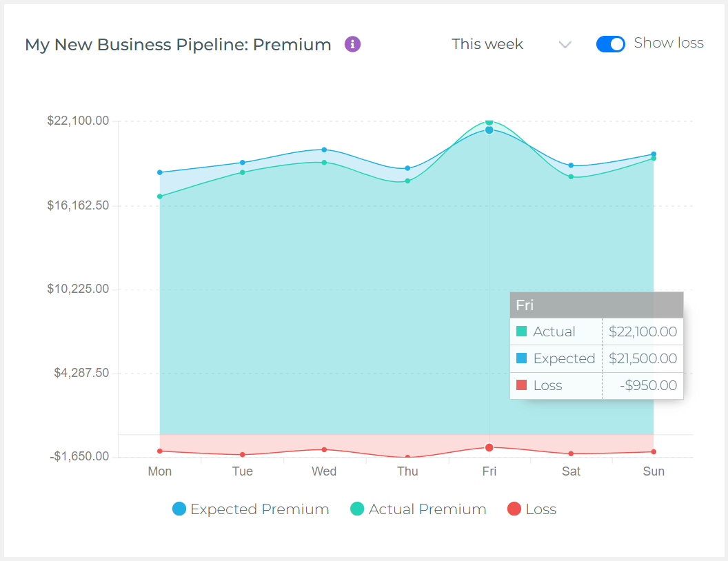The width and height of the screenshot is (728, 561).
Task: Open the This week dropdown
Action: 487,44
